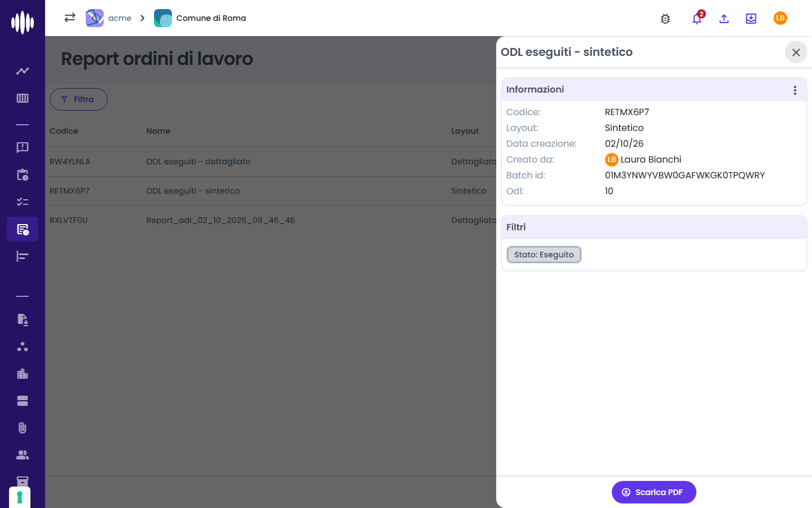Click the upload icon in top bar
Viewport: 812px width, 508px height.
pos(724,19)
